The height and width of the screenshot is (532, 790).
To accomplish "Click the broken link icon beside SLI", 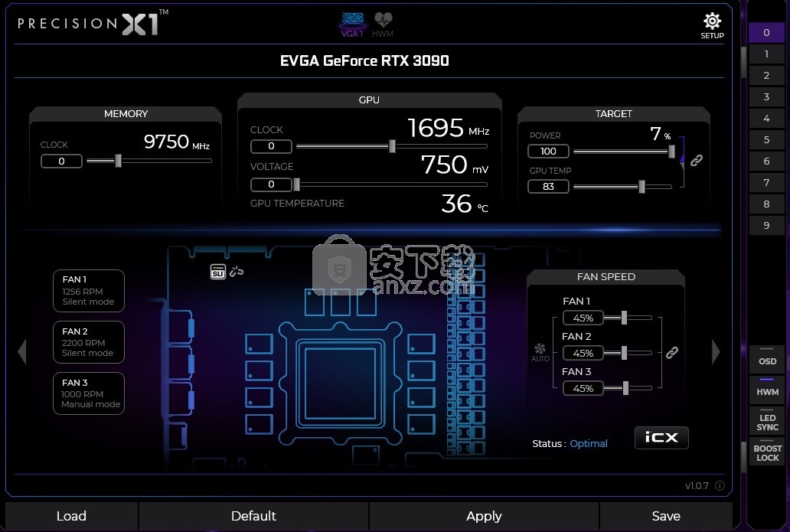I will pos(237,272).
